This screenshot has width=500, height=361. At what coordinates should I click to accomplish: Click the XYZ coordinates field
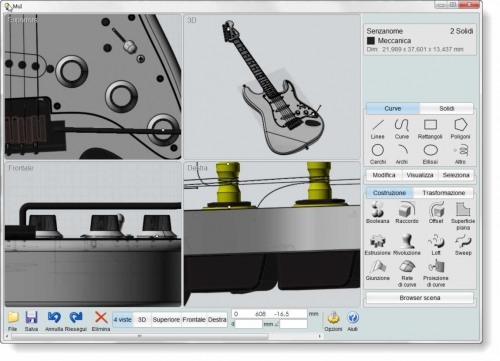tap(269, 314)
